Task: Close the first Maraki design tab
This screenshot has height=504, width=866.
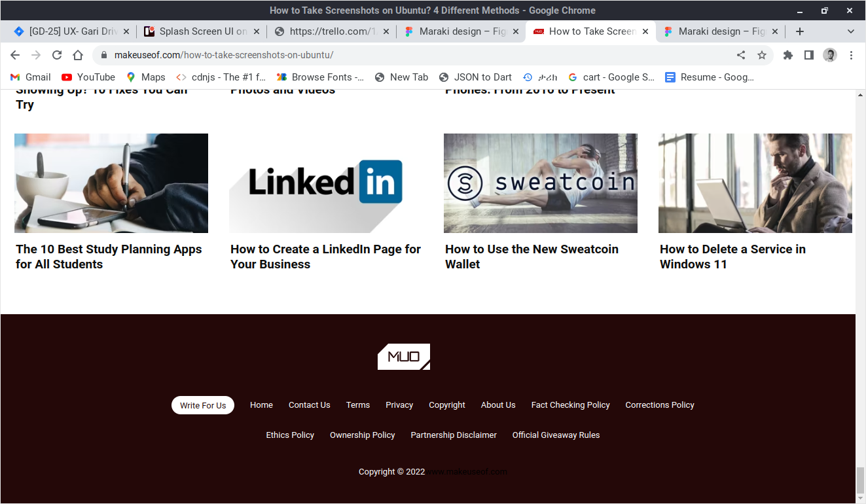Action: pyautogui.click(x=515, y=31)
